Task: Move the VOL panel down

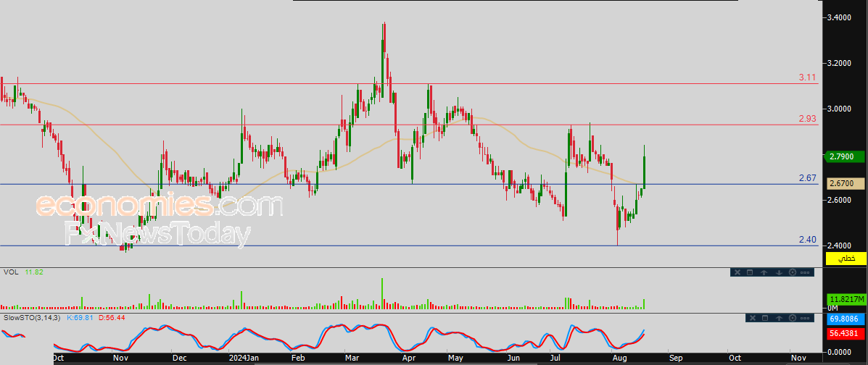Action: tap(778, 272)
